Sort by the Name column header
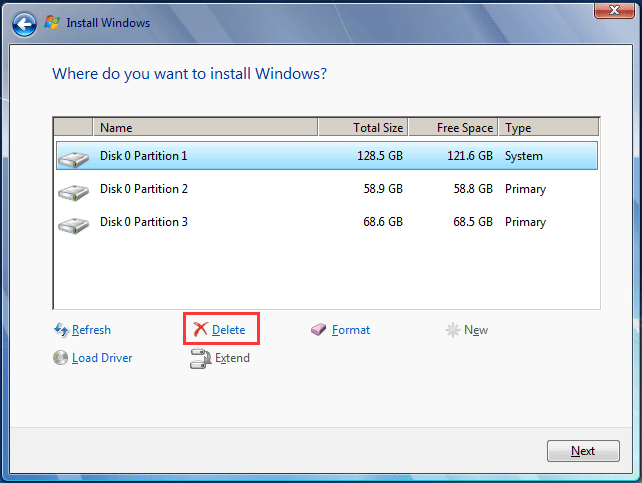This screenshot has height=483, width=642. (x=206, y=128)
